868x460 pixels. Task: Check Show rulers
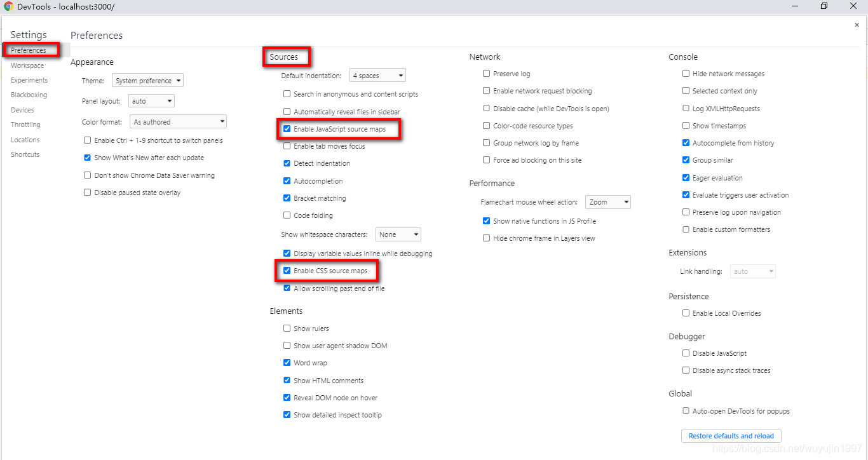pyautogui.click(x=287, y=328)
